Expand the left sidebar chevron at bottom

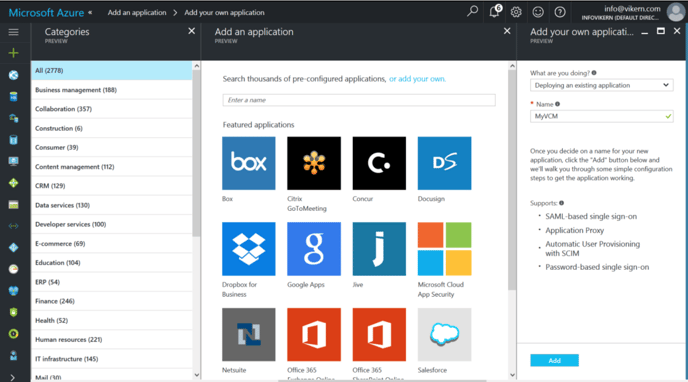(12, 377)
